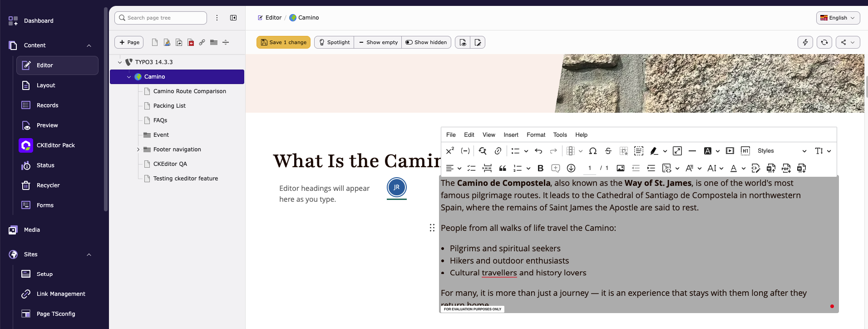Screen dimensions: 868x329
Task: Export the content to PDF
Action: [x=786, y=168]
